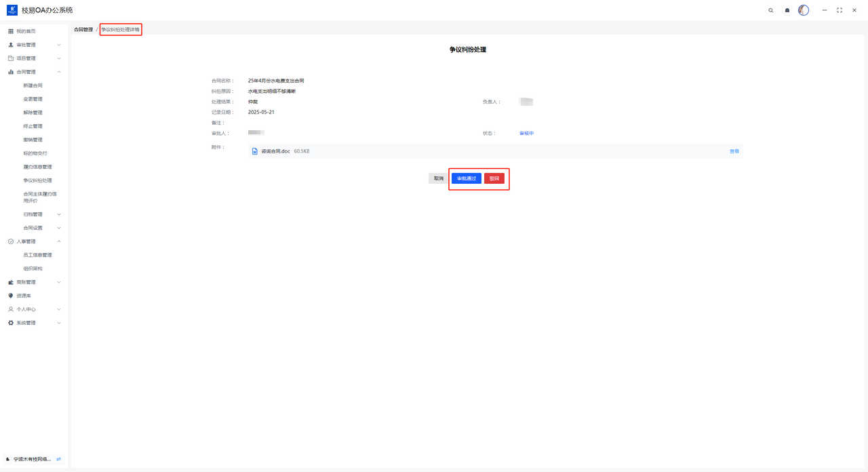Viewport: 868px width, 472px height.
Task: Click the 咨询合同.doc file icon
Action: point(255,151)
